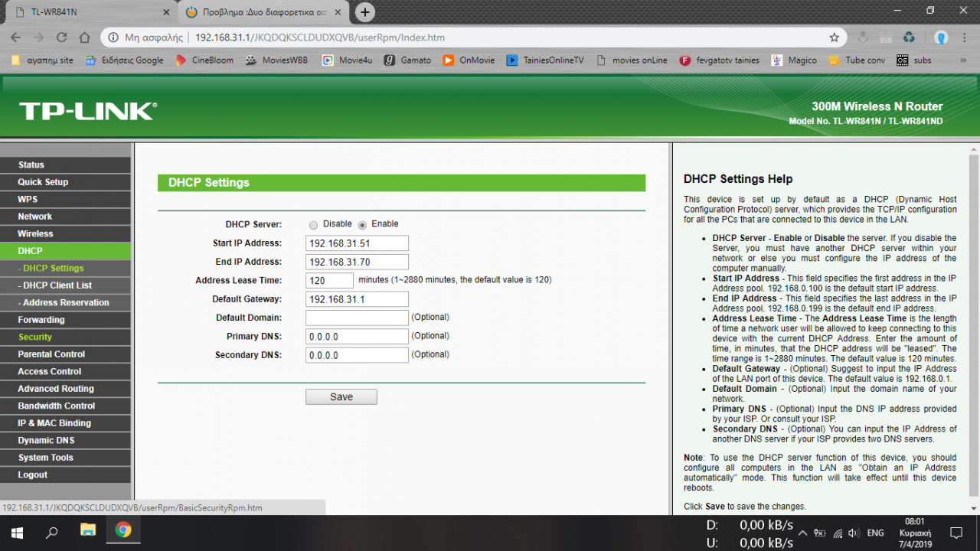
Task: Open the Tube conv bookmark
Action: coord(857,60)
